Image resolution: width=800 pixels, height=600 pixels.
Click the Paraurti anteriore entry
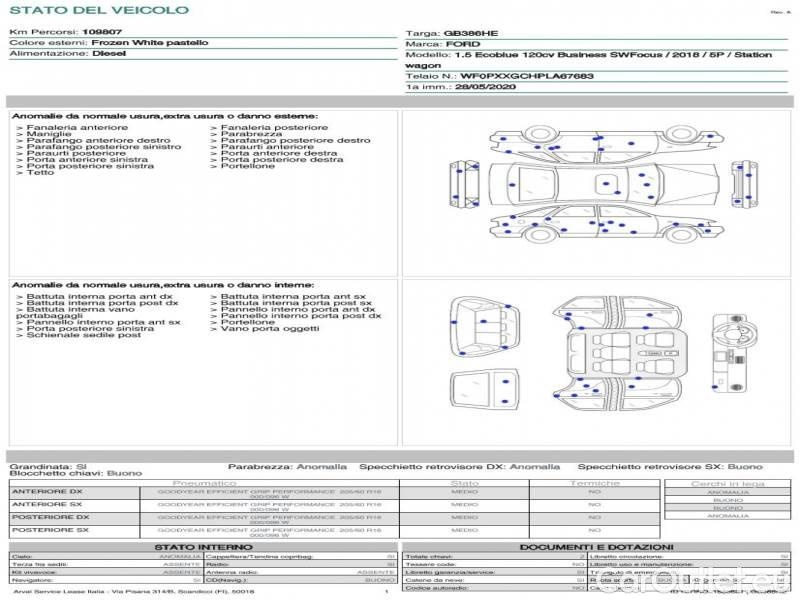pyautogui.click(x=267, y=147)
